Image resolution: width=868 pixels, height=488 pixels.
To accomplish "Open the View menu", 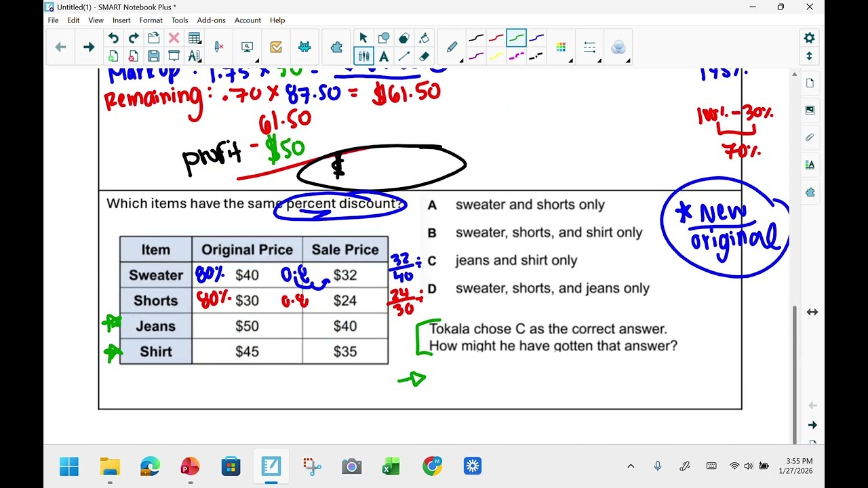I will pos(96,20).
